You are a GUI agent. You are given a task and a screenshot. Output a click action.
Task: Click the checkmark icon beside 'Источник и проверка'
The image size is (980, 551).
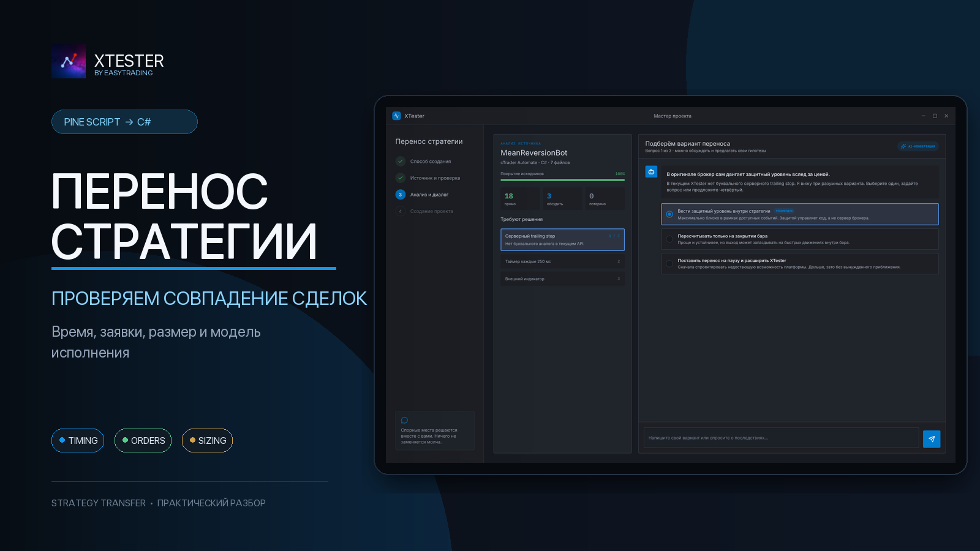click(401, 178)
